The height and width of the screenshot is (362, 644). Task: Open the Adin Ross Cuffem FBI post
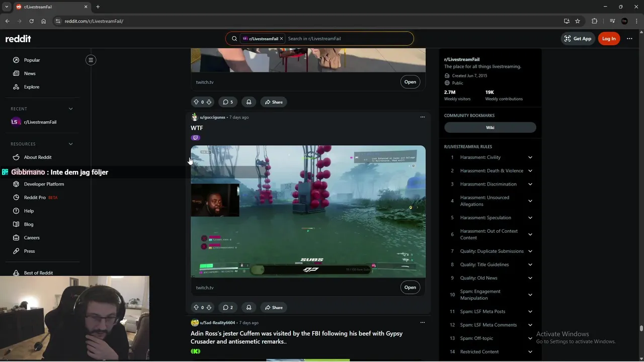296,337
